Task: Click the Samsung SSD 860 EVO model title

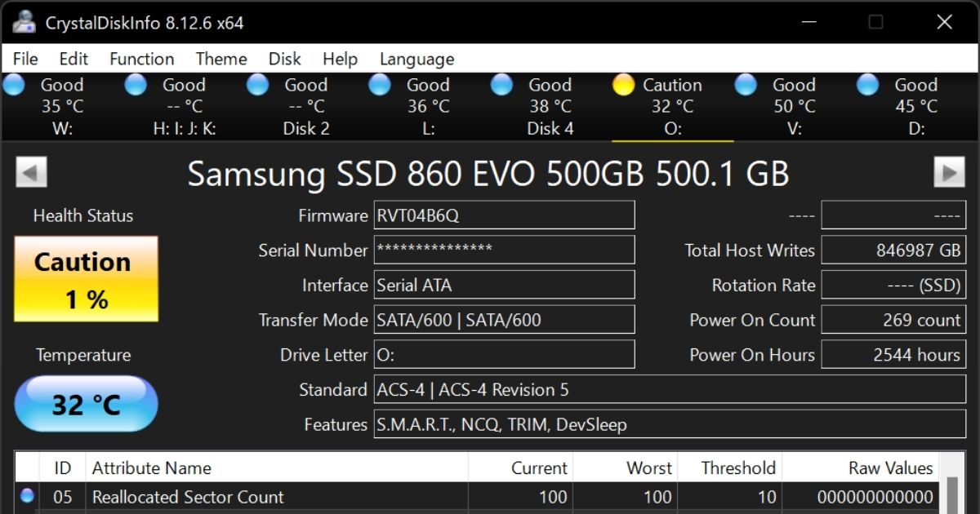Action: 488,173
